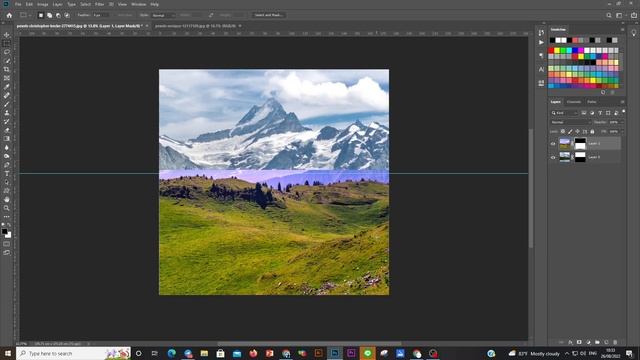Toggle lock transparent pixels icon
The image size is (640, 360).
tap(563, 131)
